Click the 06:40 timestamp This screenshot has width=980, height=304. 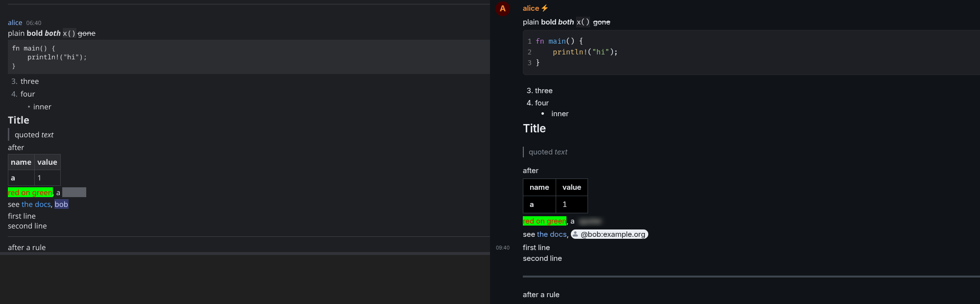tap(34, 23)
